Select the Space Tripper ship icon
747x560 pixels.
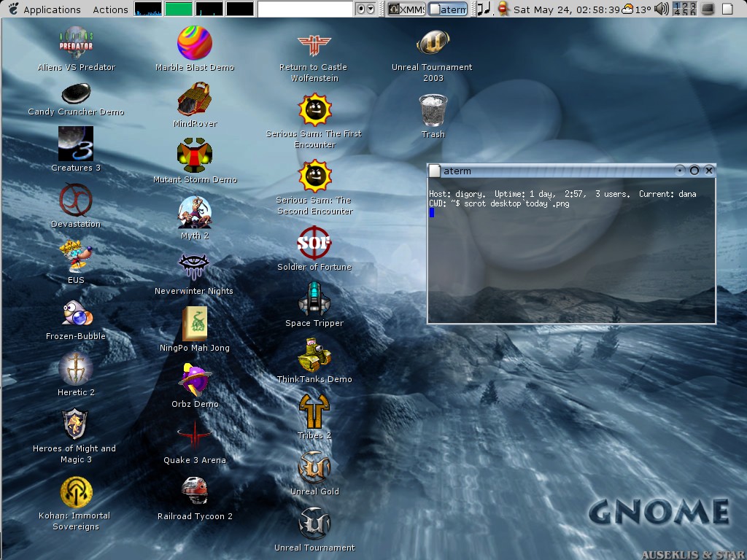pos(314,298)
